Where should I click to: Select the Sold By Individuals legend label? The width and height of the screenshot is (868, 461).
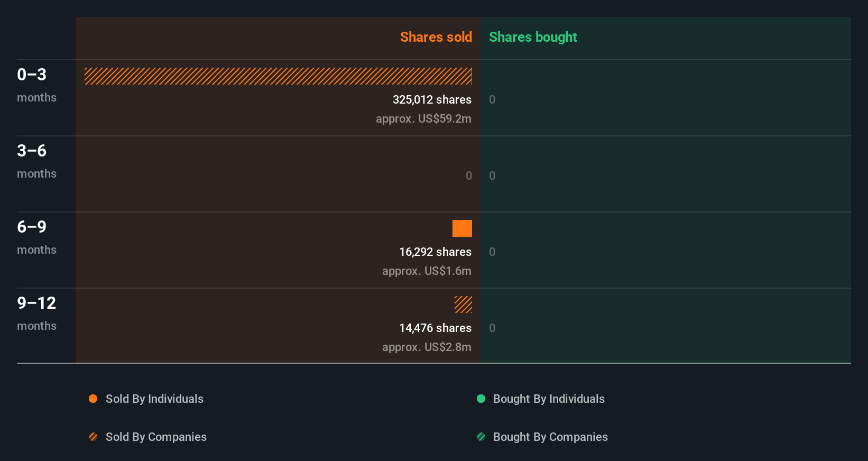click(x=154, y=399)
